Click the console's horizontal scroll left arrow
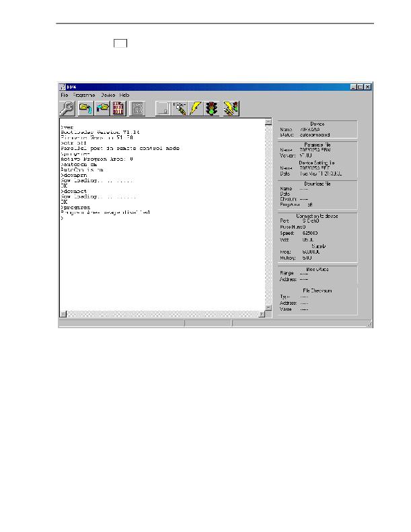This screenshot has height=532, width=411. coord(63,314)
